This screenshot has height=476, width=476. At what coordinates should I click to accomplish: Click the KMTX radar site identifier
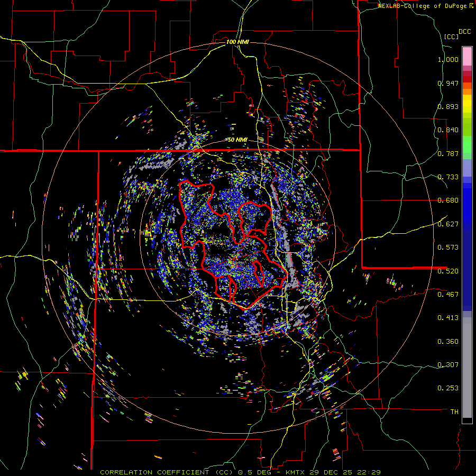click(x=296, y=472)
